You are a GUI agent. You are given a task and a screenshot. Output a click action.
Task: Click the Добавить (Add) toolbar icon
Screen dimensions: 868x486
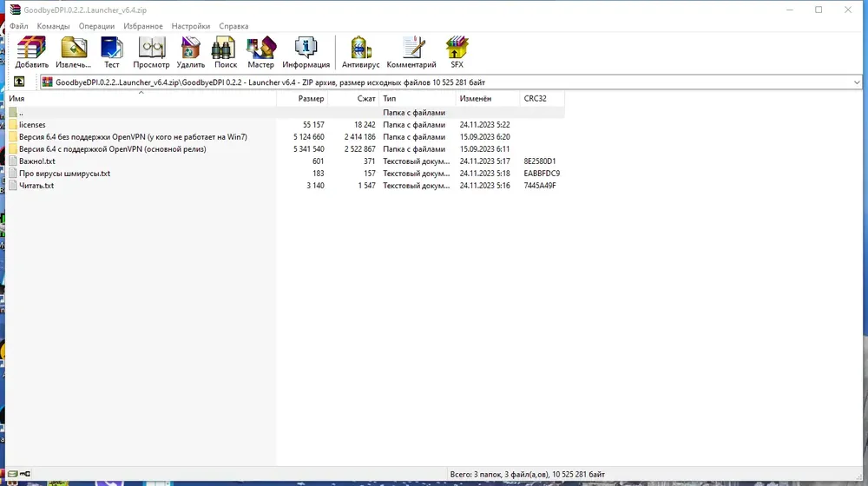[x=31, y=52]
